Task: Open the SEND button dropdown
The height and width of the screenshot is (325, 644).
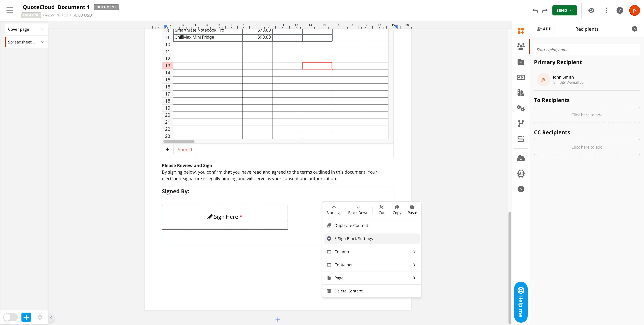Action: [571, 11]
